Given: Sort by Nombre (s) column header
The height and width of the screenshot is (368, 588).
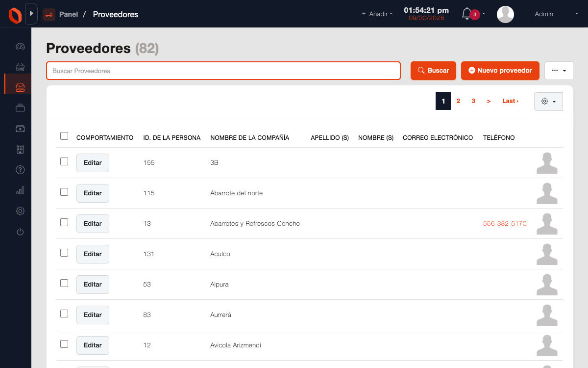Looking at the screenshot, I should (376, 138).
